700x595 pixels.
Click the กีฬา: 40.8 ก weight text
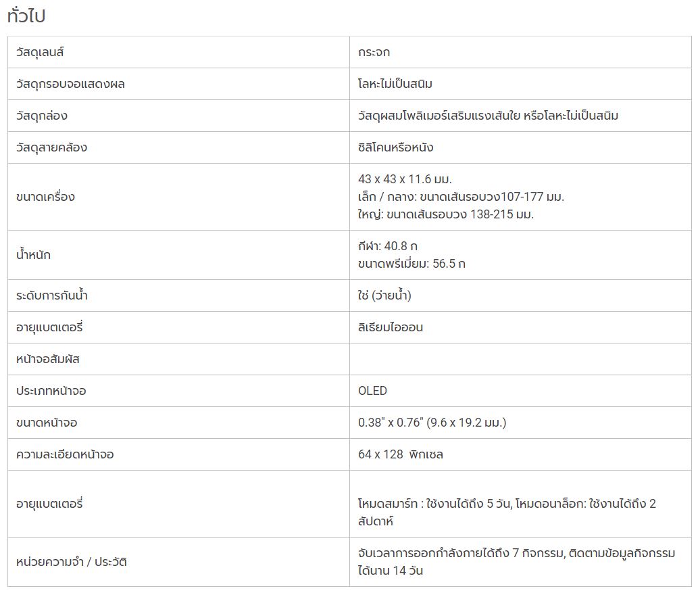coord(388,246)
